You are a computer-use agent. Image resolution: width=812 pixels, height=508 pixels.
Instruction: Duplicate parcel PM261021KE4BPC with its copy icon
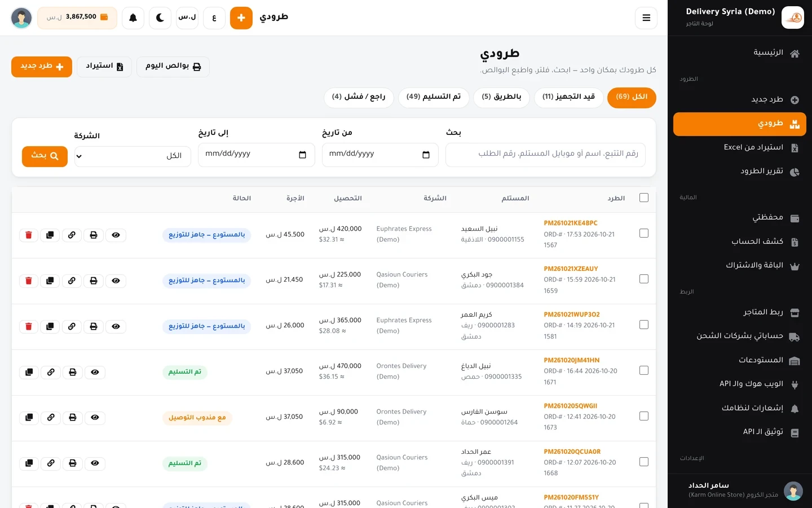50,235
